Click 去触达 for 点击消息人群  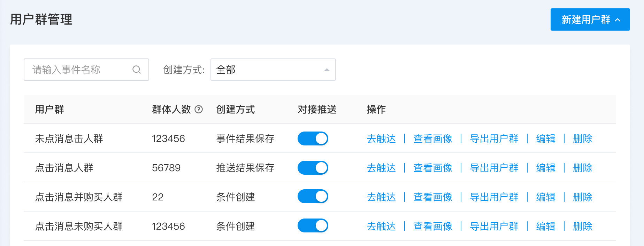tap(381, 168)
